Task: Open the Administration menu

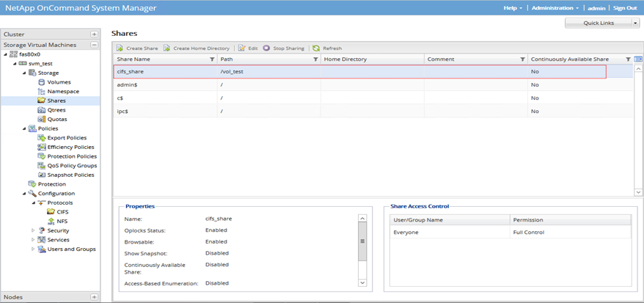Action: [555, 8]
